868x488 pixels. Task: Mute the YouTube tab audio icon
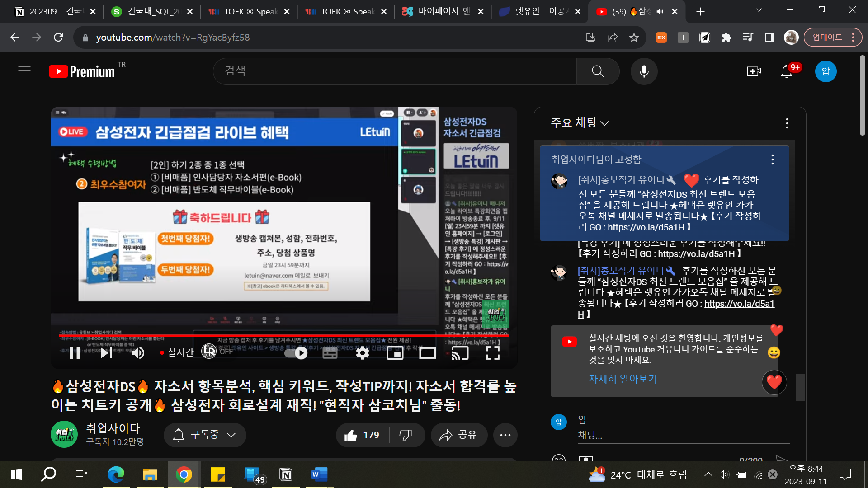coord(660,12)
